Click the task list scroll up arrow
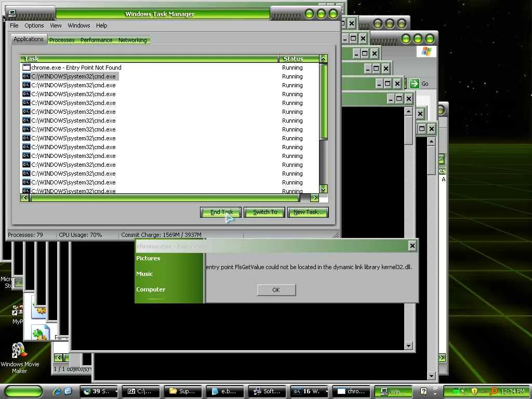This screenshot has height=399, width=532. point(323,59)
